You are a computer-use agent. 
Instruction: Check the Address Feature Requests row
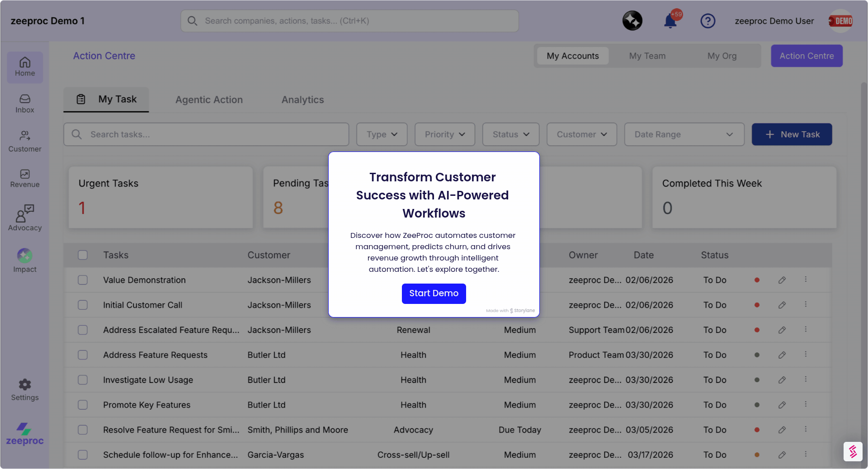[x=83, y=355]
